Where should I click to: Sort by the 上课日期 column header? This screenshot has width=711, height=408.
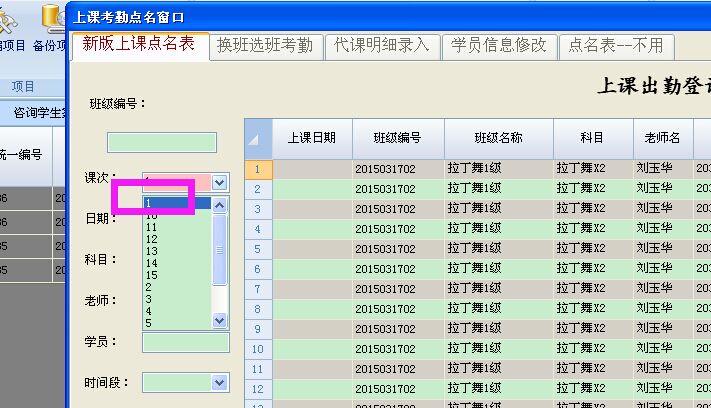[312, 139]
